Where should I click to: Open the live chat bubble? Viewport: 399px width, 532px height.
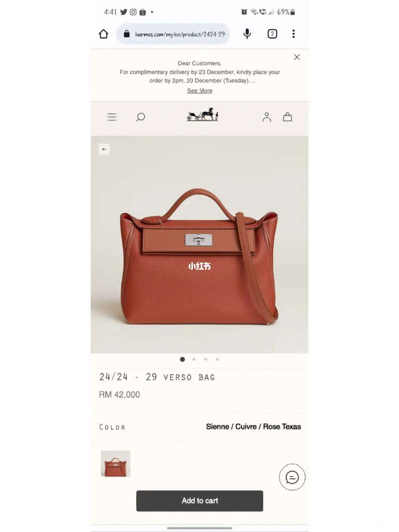pos(292,477)
